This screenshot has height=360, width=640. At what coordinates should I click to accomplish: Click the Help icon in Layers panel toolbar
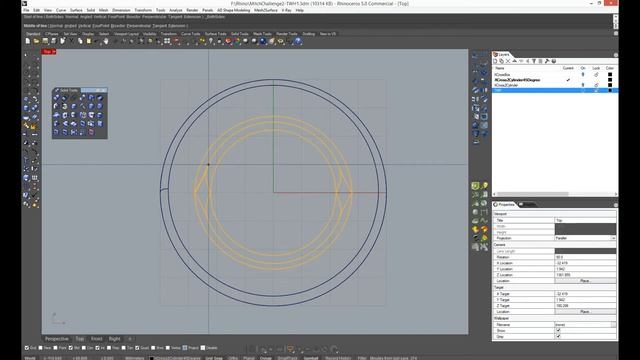click(x=554, y=61)
